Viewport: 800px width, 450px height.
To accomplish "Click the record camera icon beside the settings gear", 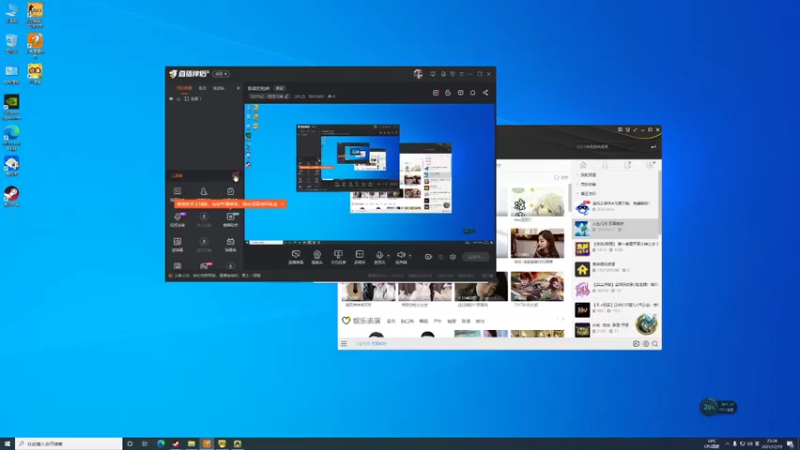I will coord(428,257).
